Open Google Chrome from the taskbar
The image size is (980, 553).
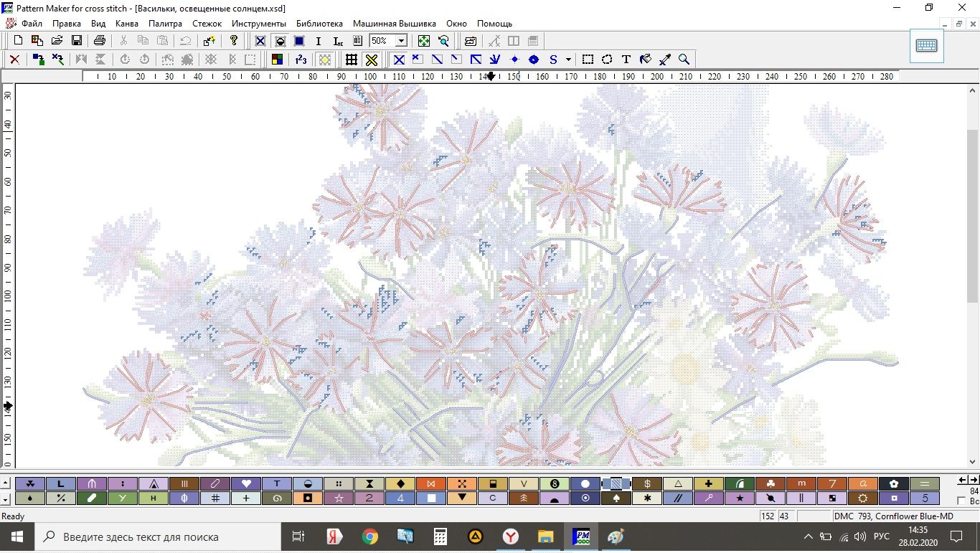point(369,537)
